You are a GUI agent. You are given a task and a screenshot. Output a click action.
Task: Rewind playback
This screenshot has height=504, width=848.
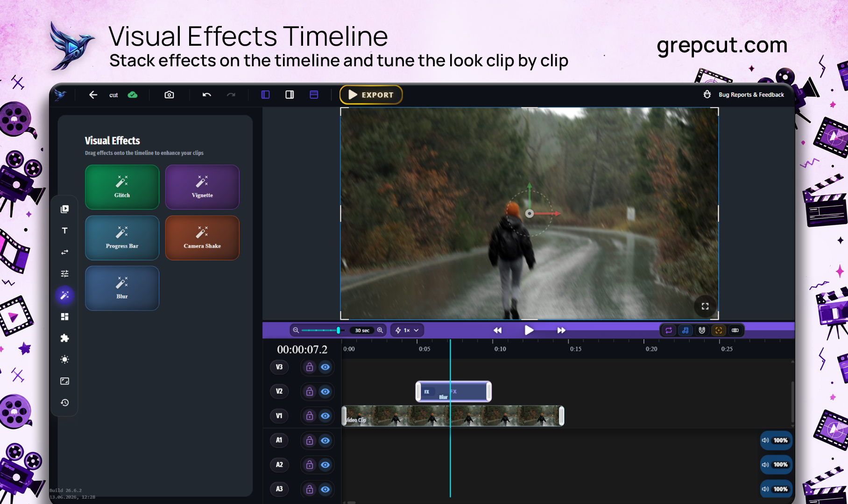pos(498,330)
